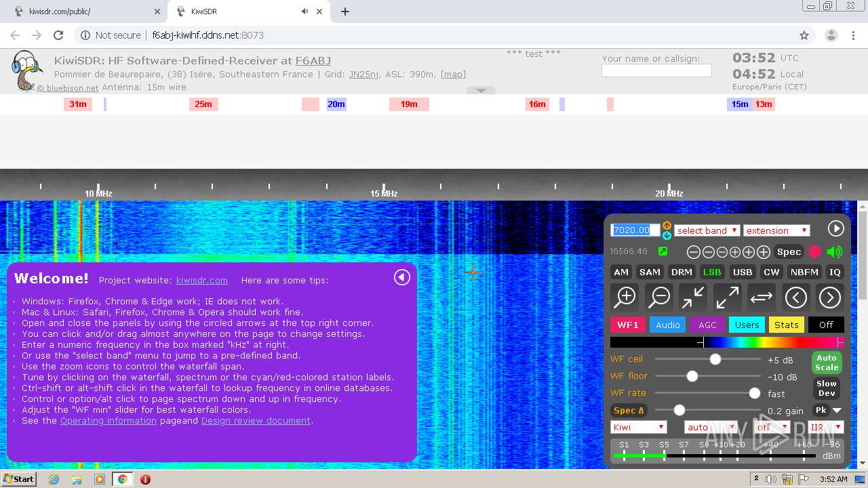Open a new browser tab with plus
Screen dimensions: 868x488
(345, 12)
